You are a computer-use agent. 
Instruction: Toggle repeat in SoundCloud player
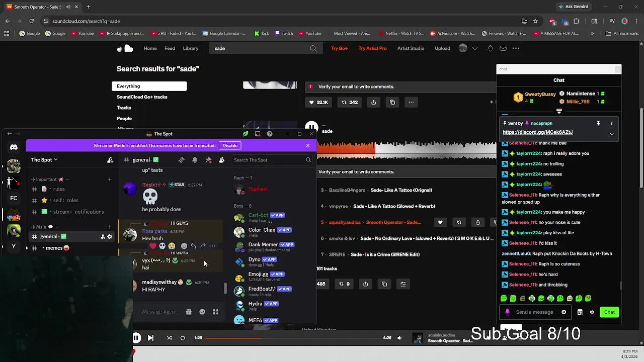point(183,338)
